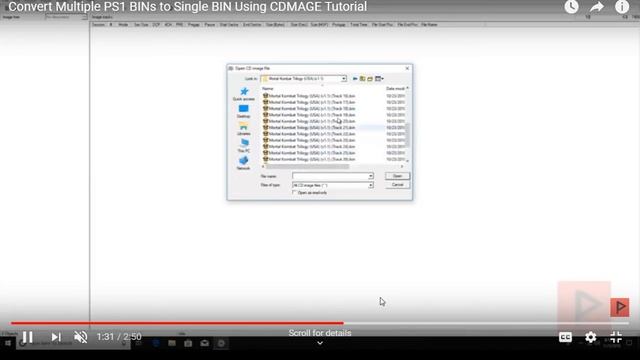Click the Session column header in CDmage

coord(98,25)
